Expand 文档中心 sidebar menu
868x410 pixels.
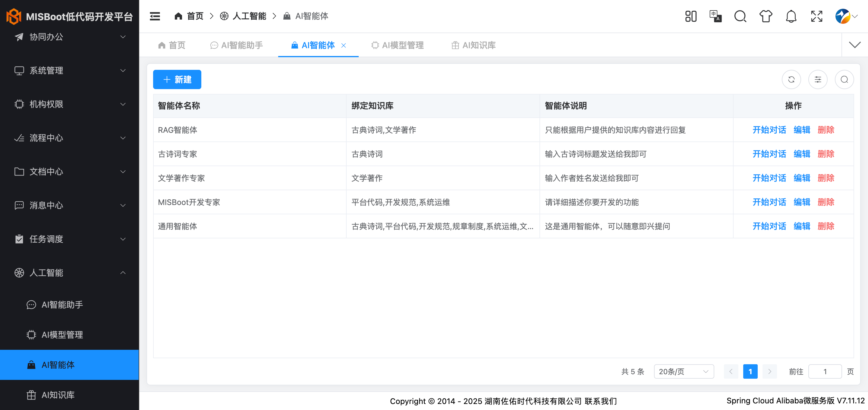tap(69, 171)
